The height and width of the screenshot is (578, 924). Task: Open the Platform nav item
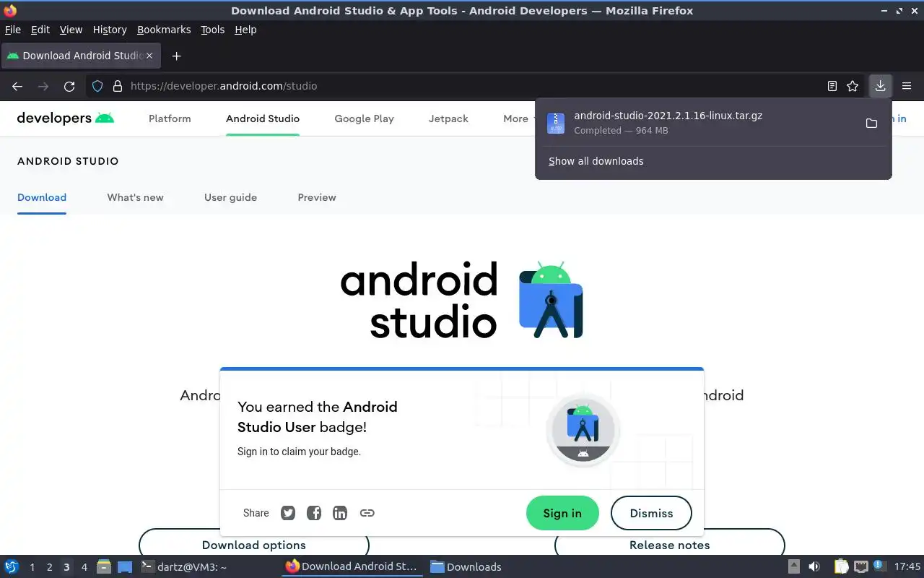pos(170,118)
